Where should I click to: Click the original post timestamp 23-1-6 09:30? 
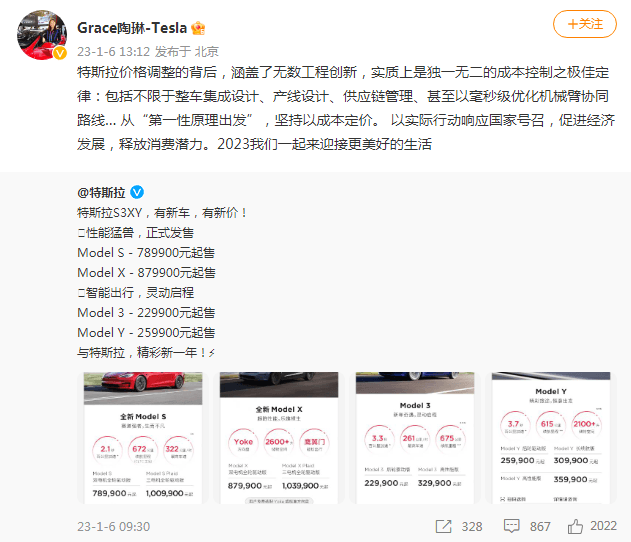pos(113,526)
